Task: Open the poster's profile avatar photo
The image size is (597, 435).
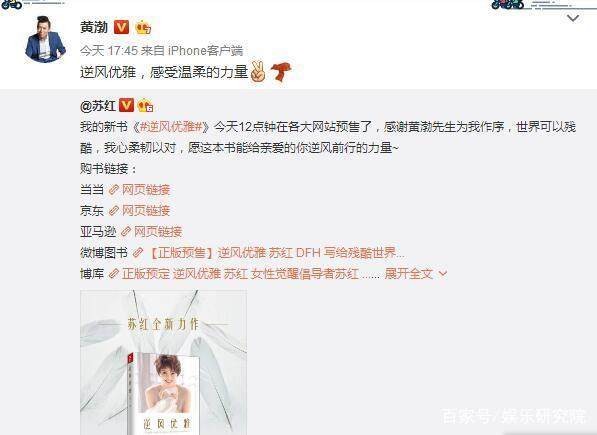Action: 45,39
